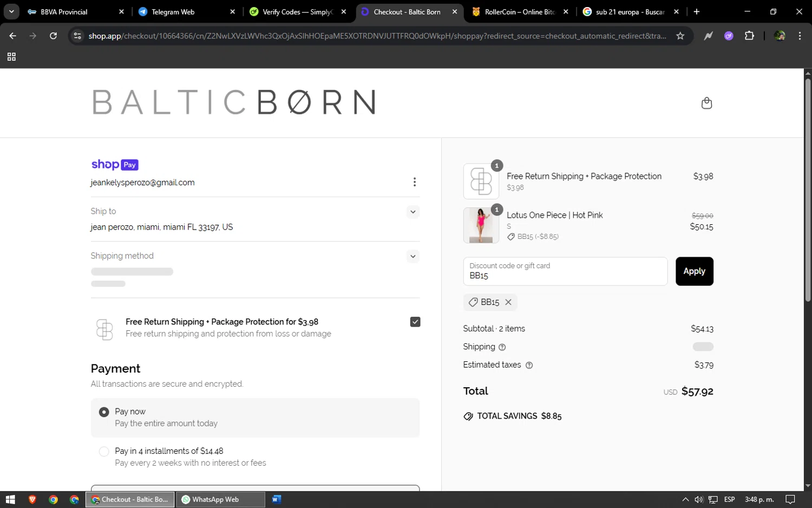Click the taskbar clock 3:48 p. m.
The image size is (812, 508).
click(x=759, y=499)
